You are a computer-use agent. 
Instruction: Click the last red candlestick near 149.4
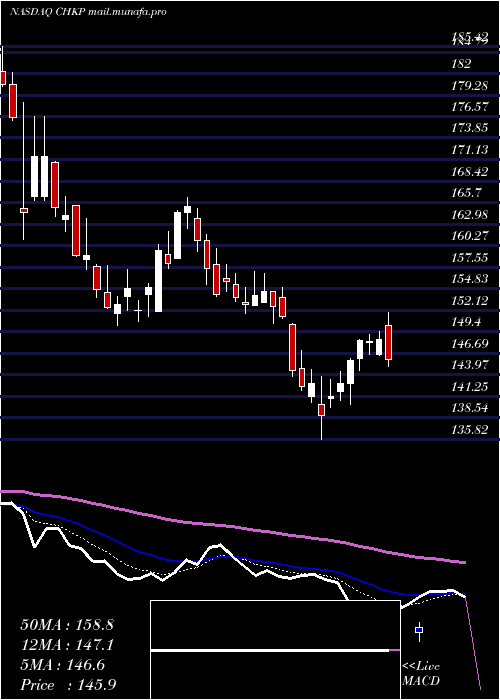click(388, 342)
